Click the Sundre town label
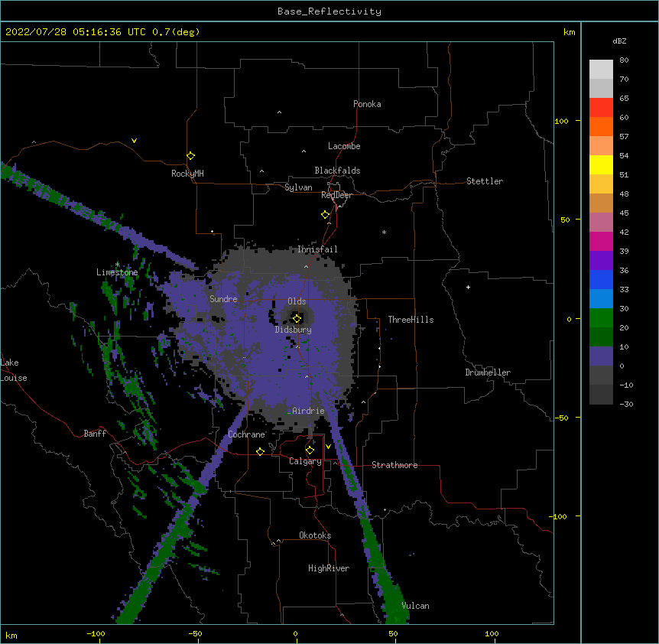Viewport: 659px width, 644px height. click(x=223, y=299)
